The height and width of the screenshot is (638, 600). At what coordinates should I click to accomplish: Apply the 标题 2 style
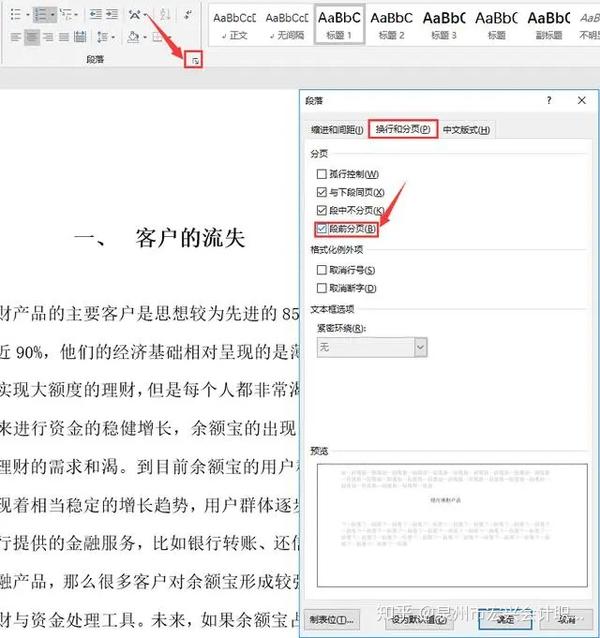[391, 25]
